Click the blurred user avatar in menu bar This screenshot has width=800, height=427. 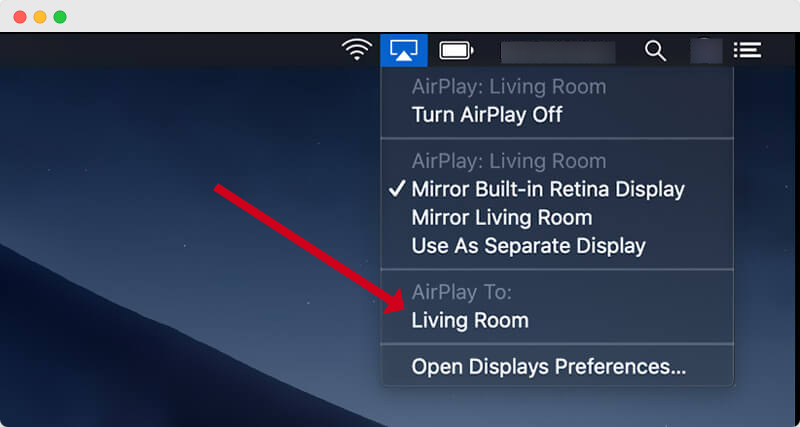tap(706, 51)
